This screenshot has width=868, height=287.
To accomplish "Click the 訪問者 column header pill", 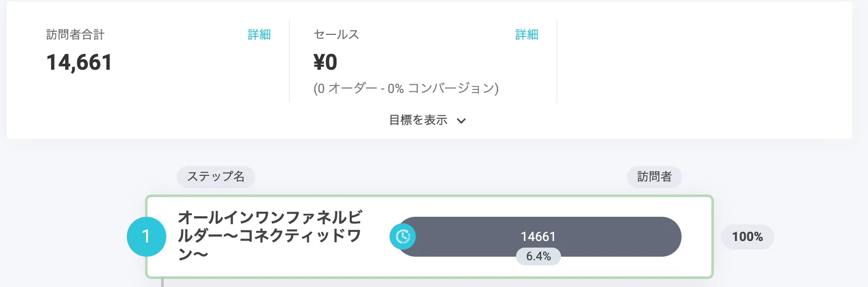I will point(654,177).
